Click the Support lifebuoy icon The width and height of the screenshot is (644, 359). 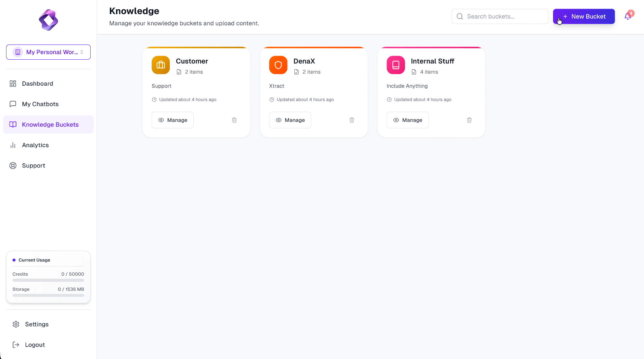[13, 165]
